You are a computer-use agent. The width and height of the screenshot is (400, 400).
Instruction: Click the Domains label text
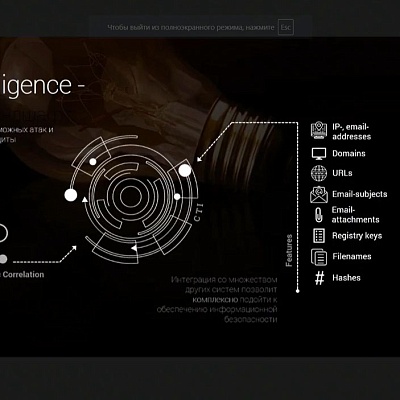(349, 153)
